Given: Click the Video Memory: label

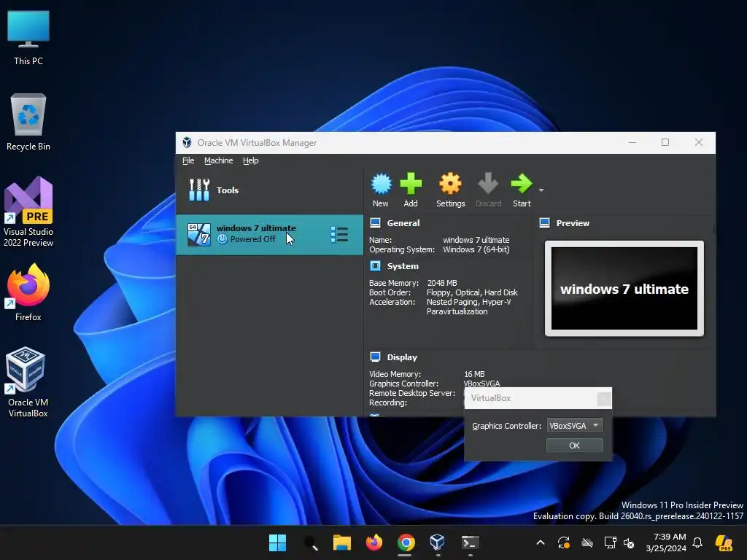Looking at the screenshot, I should pos(395,374).
